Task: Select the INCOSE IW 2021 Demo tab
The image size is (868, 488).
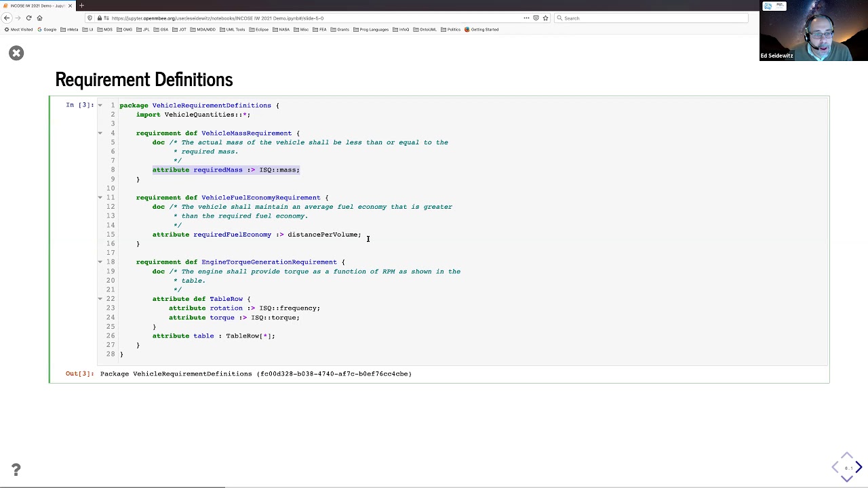Action: pyautogui.click(x=37, y=5)
